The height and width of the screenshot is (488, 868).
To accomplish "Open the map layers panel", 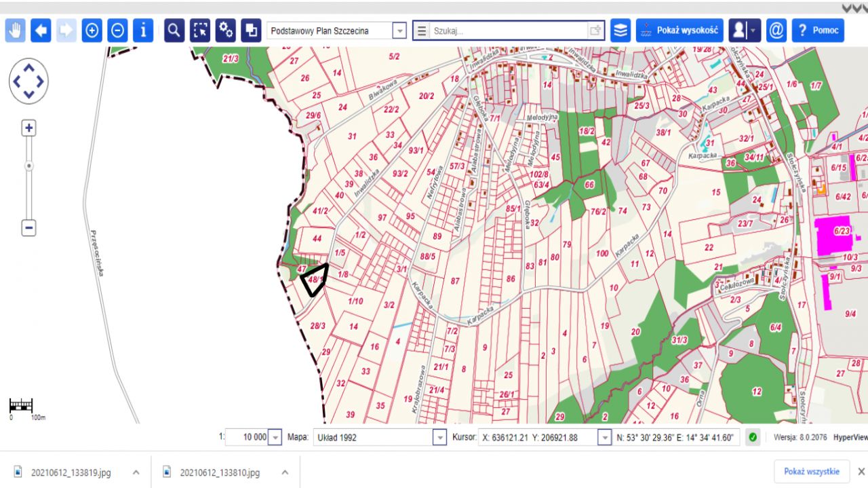I will point(620,31).
